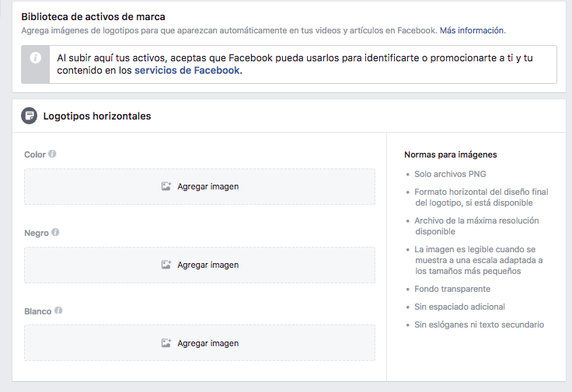
Task: Click the Sin eslóganes ni texto secundario guideline
Action: coord(479,324)
